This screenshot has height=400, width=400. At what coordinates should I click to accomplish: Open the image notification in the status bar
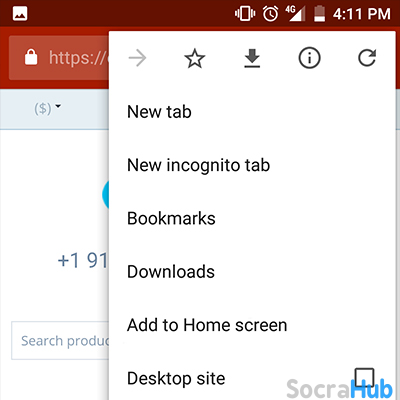pyautogui.click(x=20, y=14)
